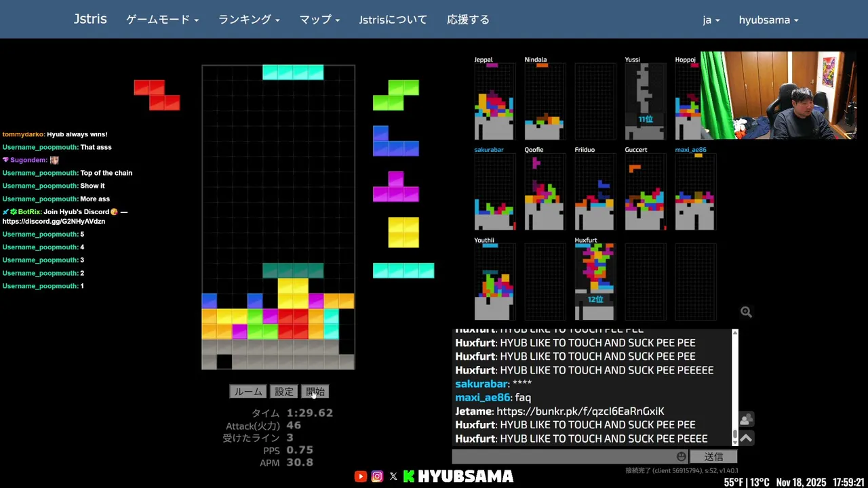This screenshot has height=488, width=868.
Task: Click the magnifier zoom icon near boards
Action: 746,312
